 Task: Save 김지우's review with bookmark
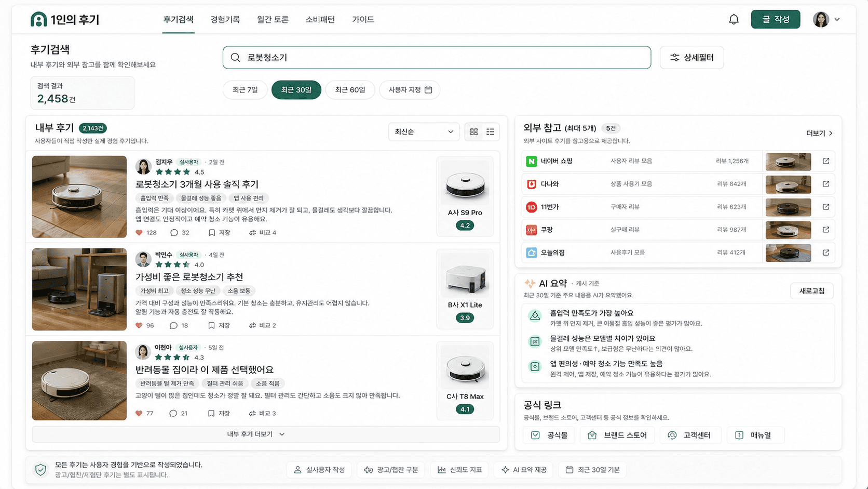pyautogui.click(x=219, y=233)
